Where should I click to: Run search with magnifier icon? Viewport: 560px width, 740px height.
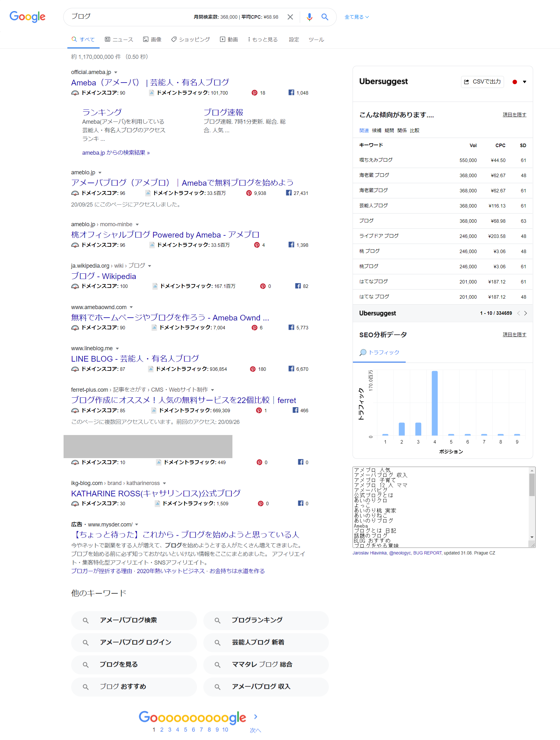point(324,17)
